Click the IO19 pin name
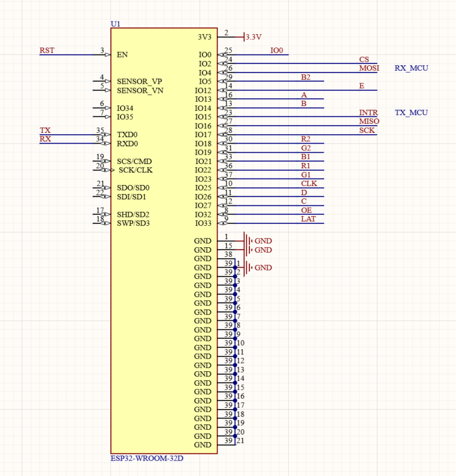 pyautogui.click(x=203, y=153)
